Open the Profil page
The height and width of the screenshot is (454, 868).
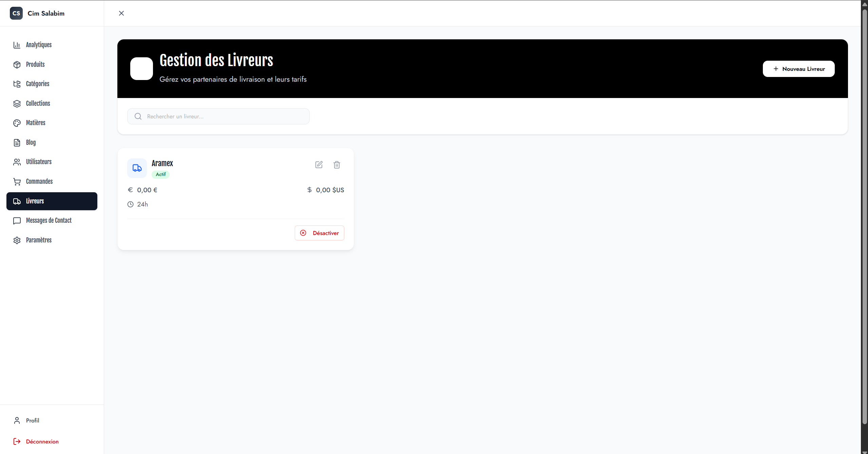[33, 420]
